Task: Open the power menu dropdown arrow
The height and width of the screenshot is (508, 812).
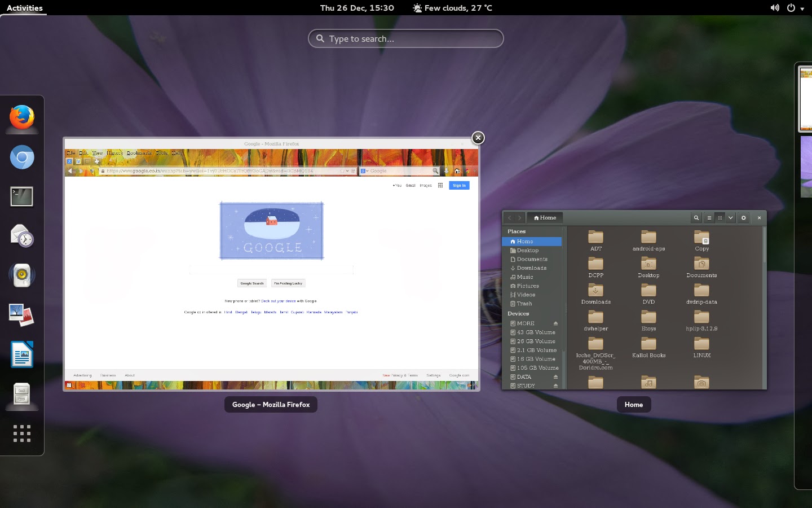Action: pyautogui.click(x=802, y=8)
